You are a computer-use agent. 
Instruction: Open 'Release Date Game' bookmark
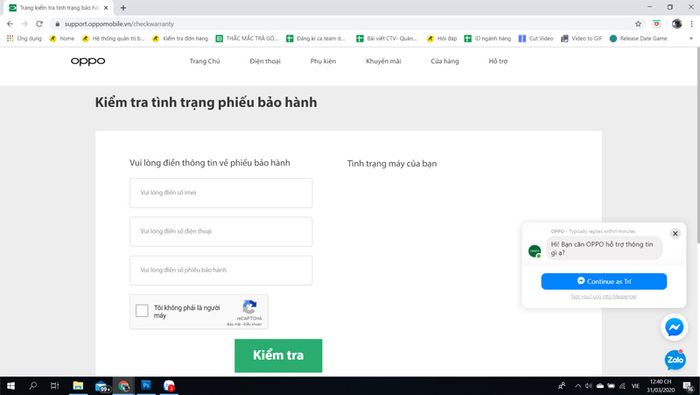[x=638, y=38]
